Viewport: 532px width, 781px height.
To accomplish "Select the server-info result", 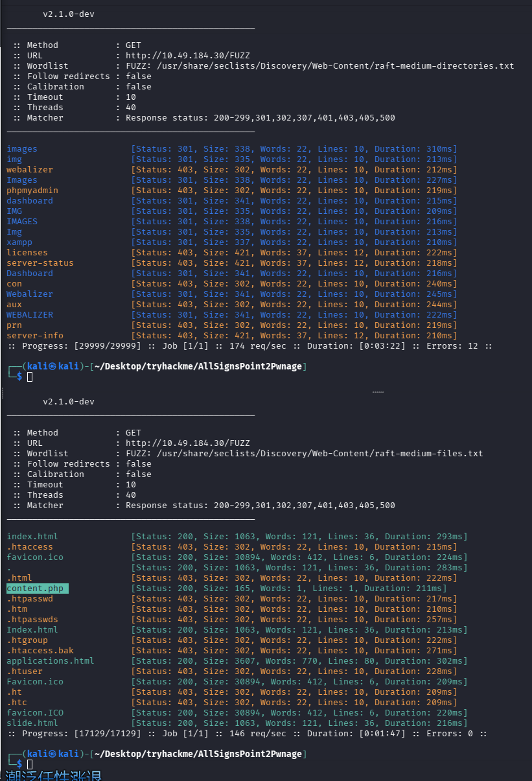I will click(x=35, y=336).
